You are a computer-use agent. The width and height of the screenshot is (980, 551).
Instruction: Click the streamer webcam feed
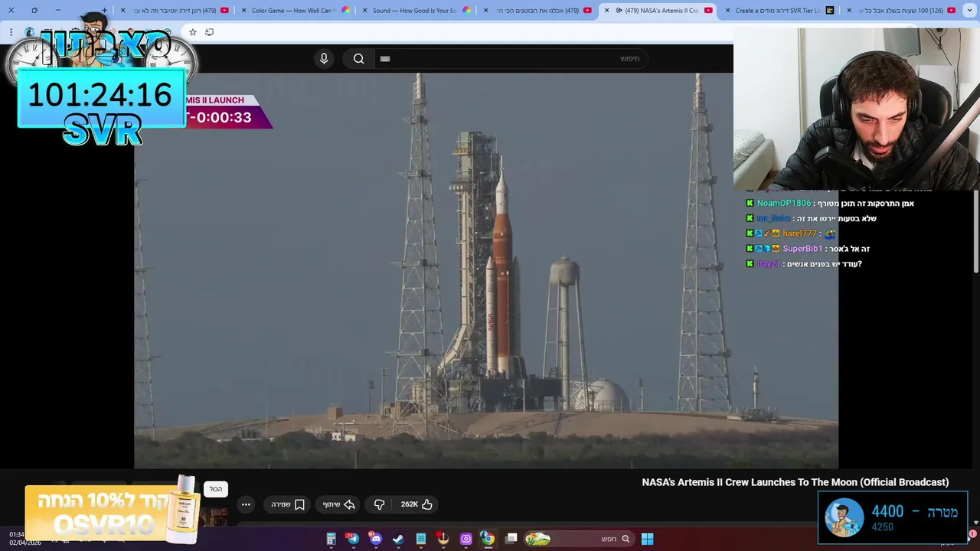(857, 109)
